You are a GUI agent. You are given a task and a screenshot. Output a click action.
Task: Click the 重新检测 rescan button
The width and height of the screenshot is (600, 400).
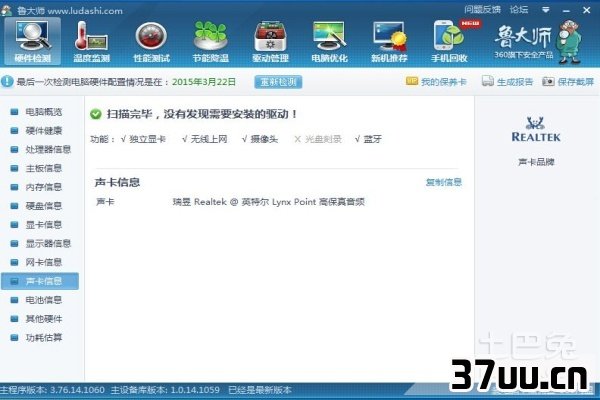pos(278,82)
